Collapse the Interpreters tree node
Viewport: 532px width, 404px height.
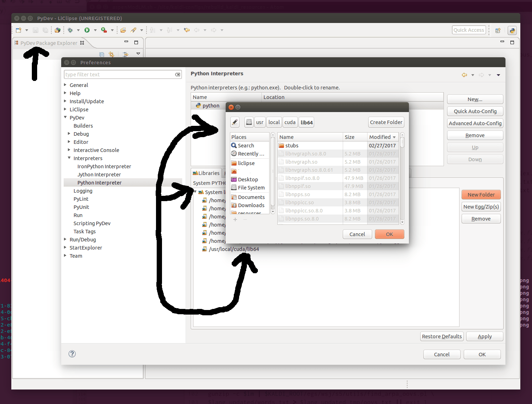[69, 158]
